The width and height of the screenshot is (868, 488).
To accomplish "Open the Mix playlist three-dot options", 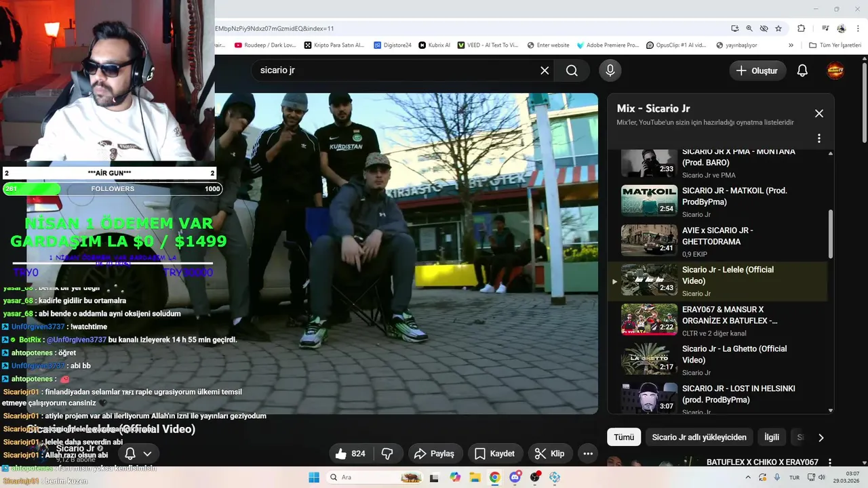I will [819, 138].
